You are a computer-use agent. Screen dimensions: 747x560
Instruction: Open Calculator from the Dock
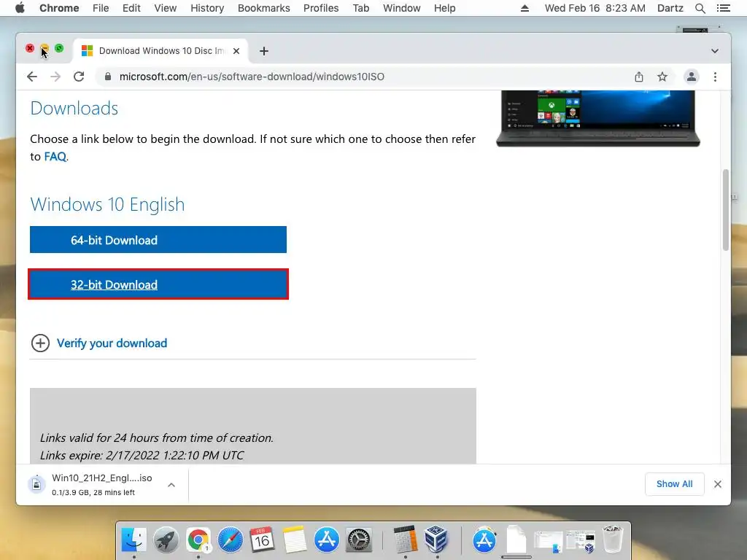406,540
